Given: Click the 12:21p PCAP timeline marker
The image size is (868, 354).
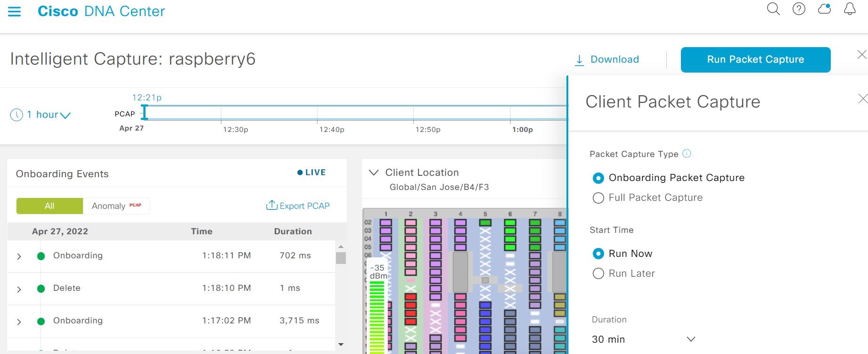Looking at the screenshot, I should (x=145, y=112).
